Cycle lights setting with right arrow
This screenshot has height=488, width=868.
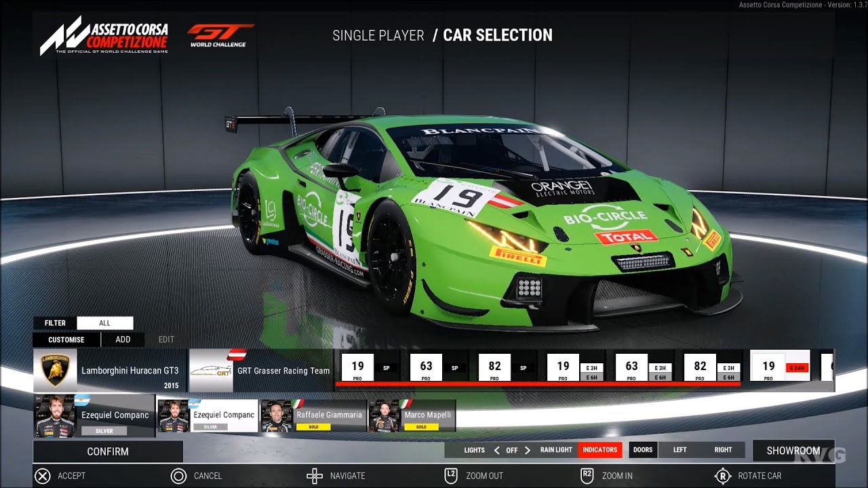528,450
